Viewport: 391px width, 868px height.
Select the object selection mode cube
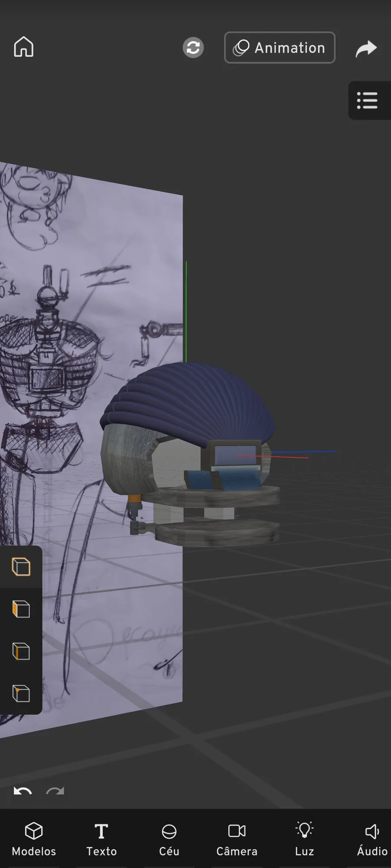coord(21,567)
